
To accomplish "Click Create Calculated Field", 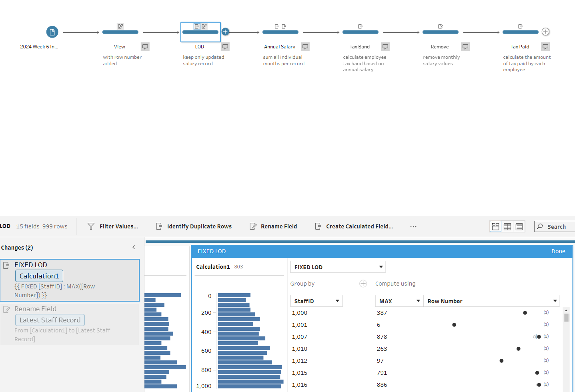I will 354,226.
